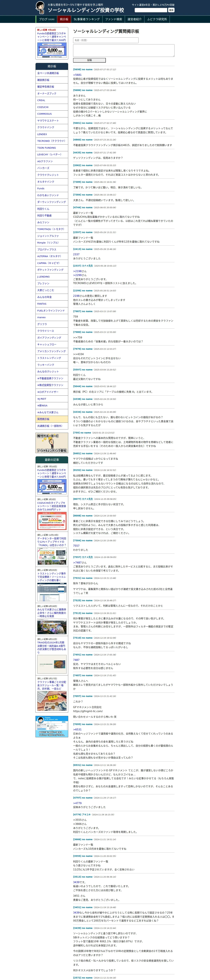The height and width of the screenshot is (980, 210).
Task: Click the 検索 button in header
Action: coord(171,10)
